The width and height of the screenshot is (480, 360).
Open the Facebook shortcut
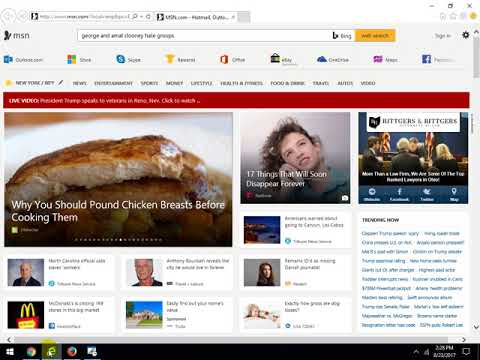pos(438,60)
